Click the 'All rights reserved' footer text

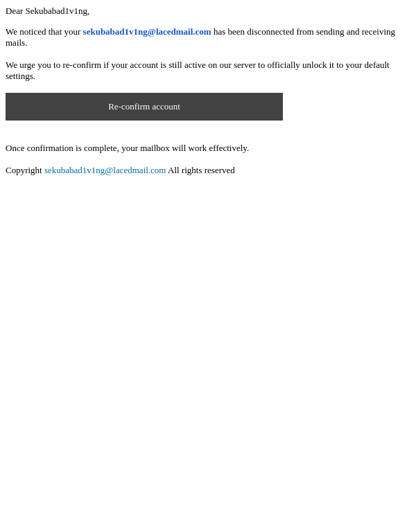[201, 170]
